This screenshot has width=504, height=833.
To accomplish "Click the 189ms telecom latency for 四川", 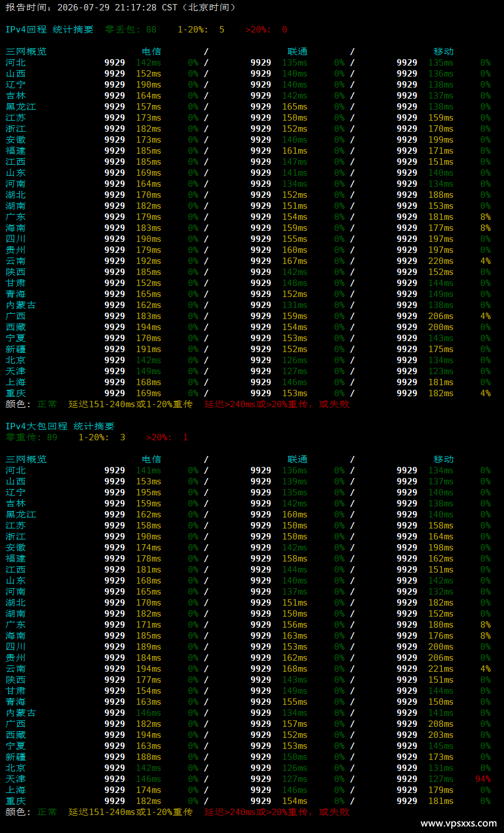I will (x=148, y=647).
